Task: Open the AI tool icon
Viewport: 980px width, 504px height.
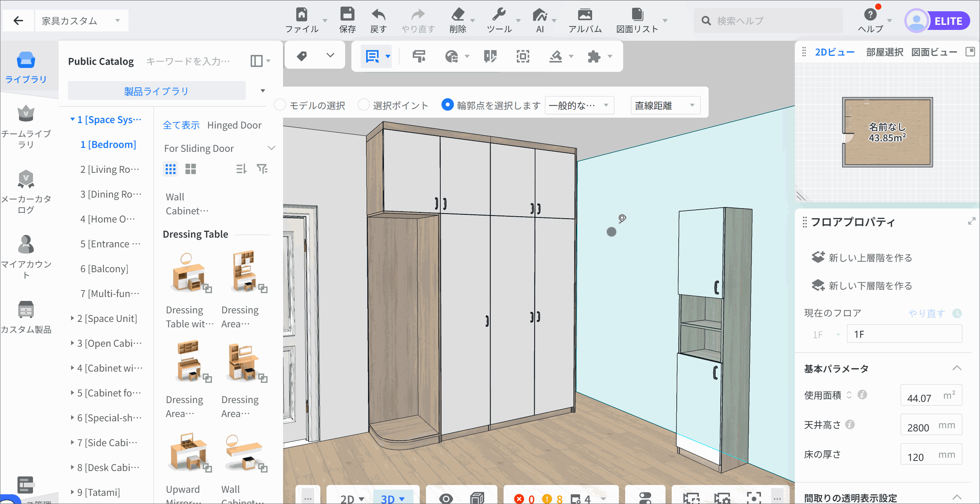Action: point(540,15)
